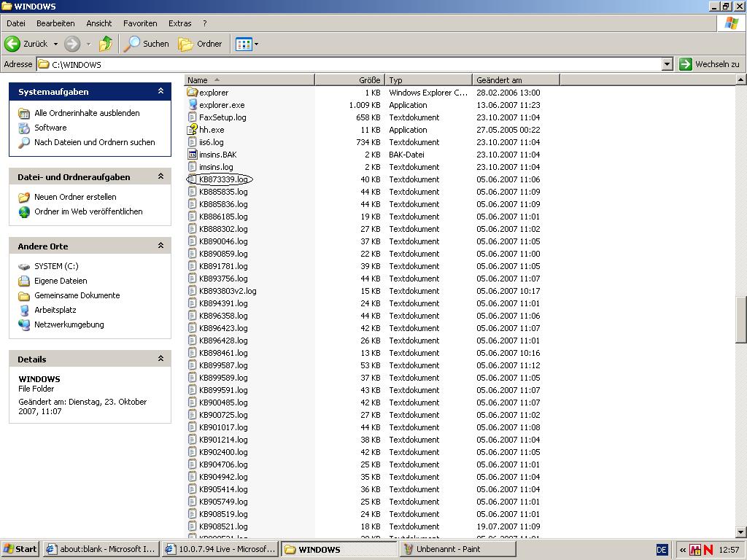Select file imsins.log
Image resolution: width=747 pixels, height=560 pixels.
pos(216,167)
